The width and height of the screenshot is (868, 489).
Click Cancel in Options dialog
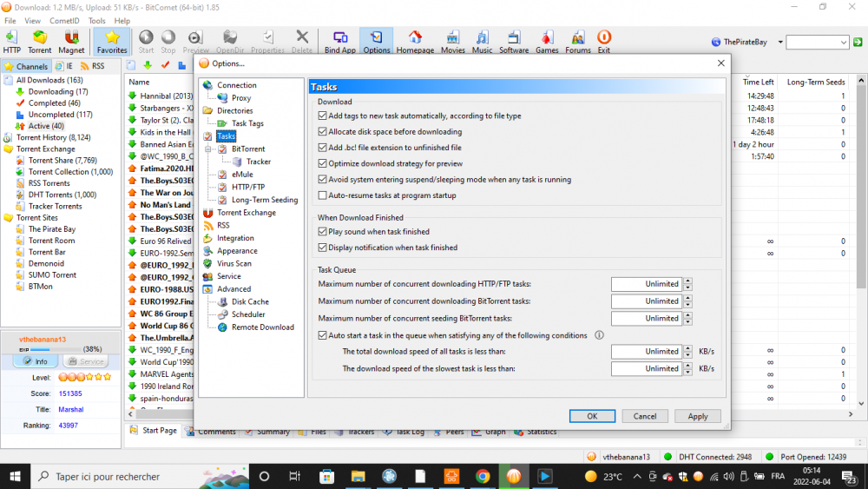coord(644,416)
